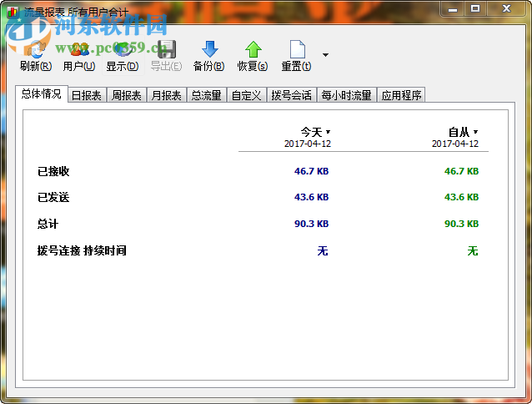Click date 2017-04-12 under 自从

[455, 144]
